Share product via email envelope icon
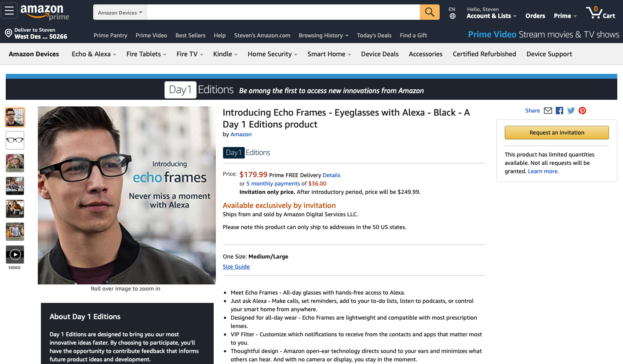The image size is (623, 364). (x=548, y=111)
